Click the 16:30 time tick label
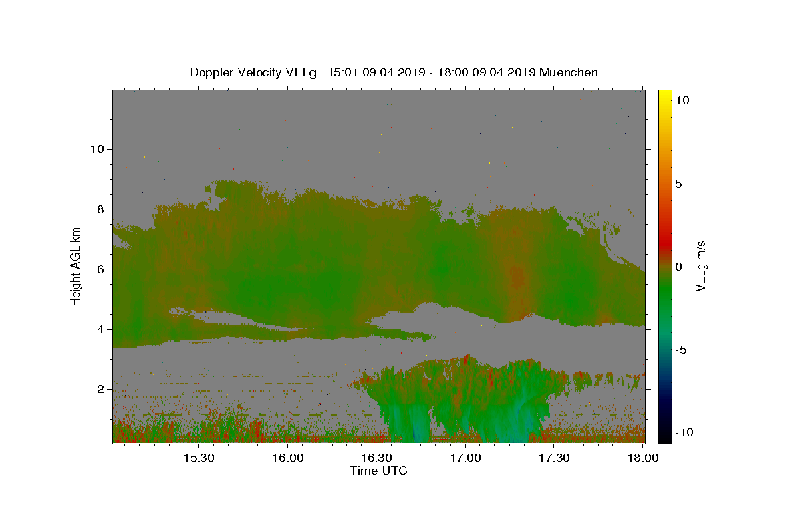Viewport: 798px width, 532px height. (376, 458)
